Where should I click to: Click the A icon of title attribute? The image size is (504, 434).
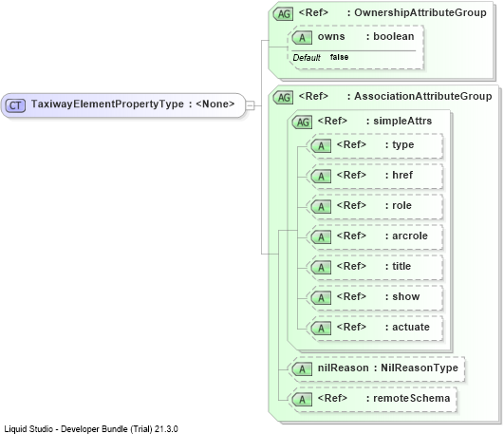[x=321, y=268]
